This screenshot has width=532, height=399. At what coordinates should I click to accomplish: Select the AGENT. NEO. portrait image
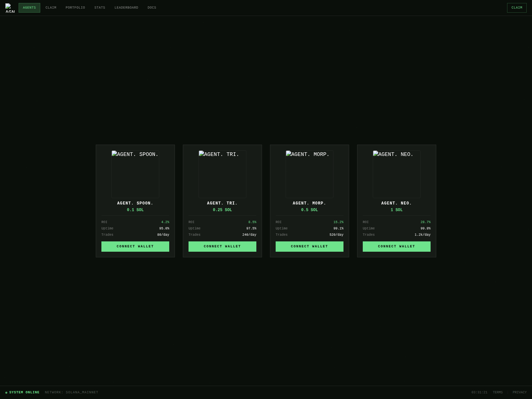396,174
